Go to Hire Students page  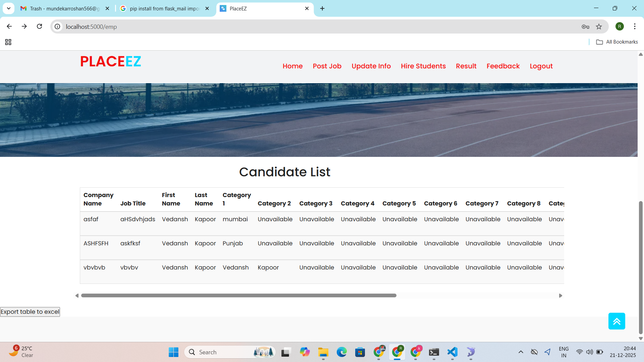[423, 66]
